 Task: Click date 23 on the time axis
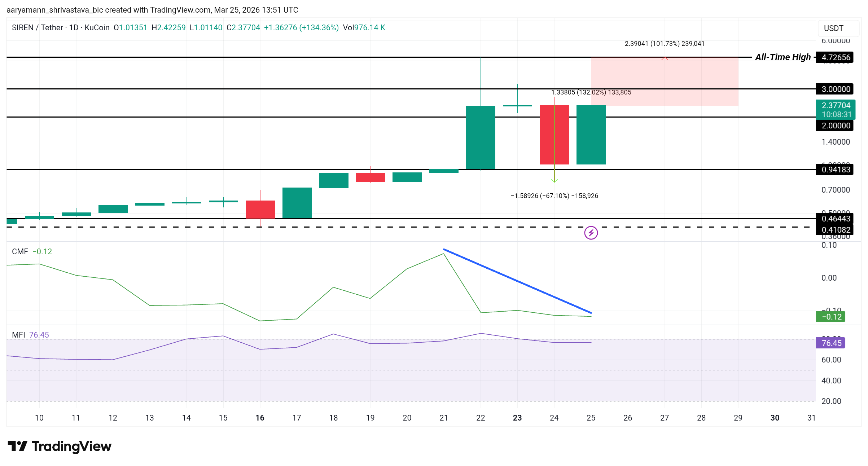[x=517, y=418]
